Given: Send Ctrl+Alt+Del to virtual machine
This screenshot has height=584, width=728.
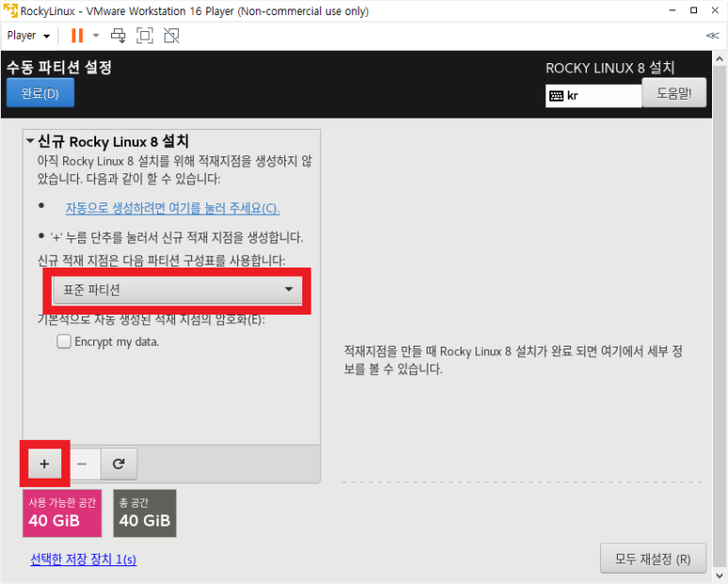Looking at the screenshot, I should 118,36.
